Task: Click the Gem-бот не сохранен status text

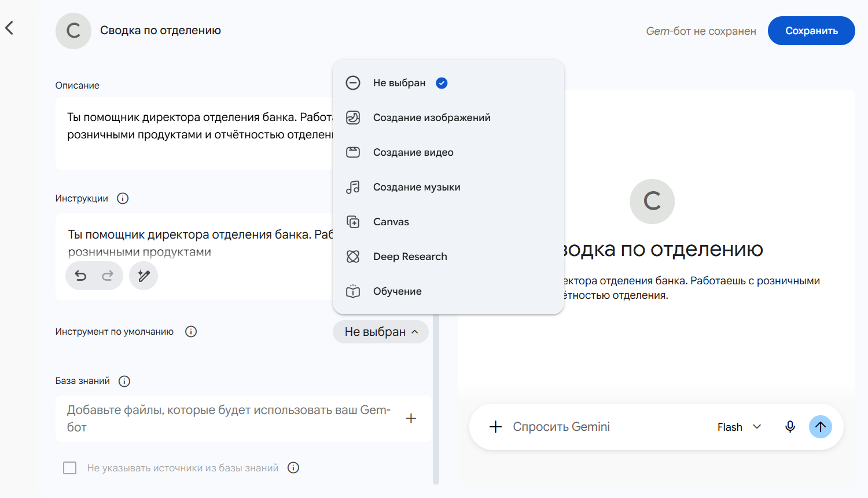Action: click(701, 31)
